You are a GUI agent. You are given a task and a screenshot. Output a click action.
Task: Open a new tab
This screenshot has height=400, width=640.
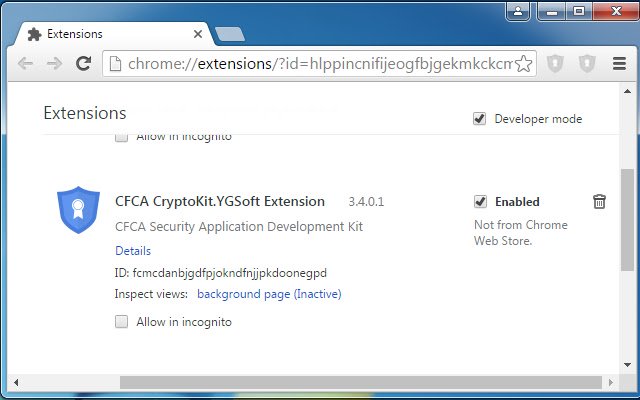229,34
